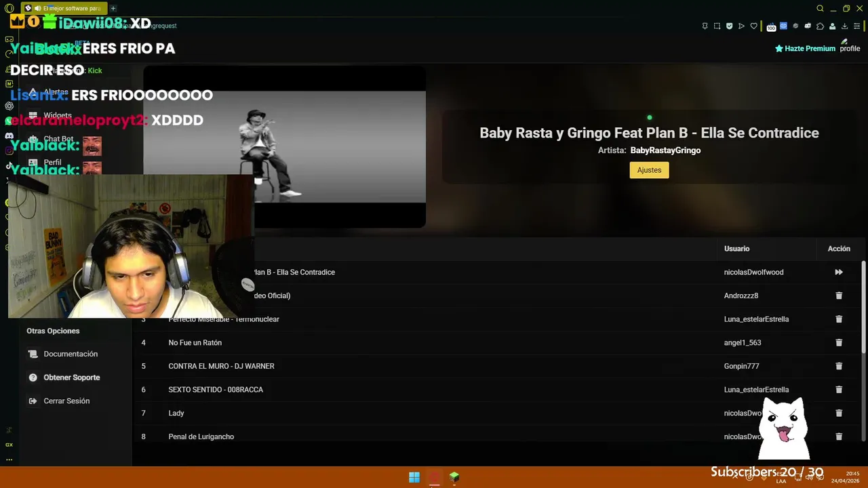Open the Ajustes button for the current song

pos(649,170)
